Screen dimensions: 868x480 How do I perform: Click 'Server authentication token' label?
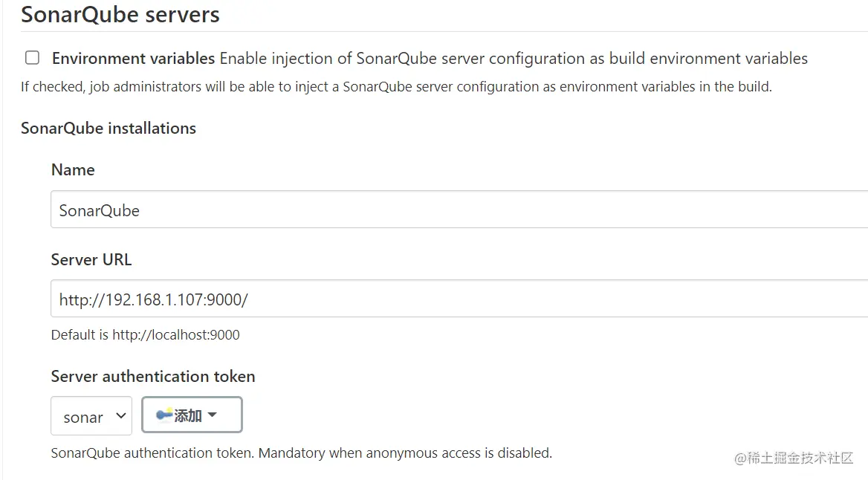coord(153,377)
